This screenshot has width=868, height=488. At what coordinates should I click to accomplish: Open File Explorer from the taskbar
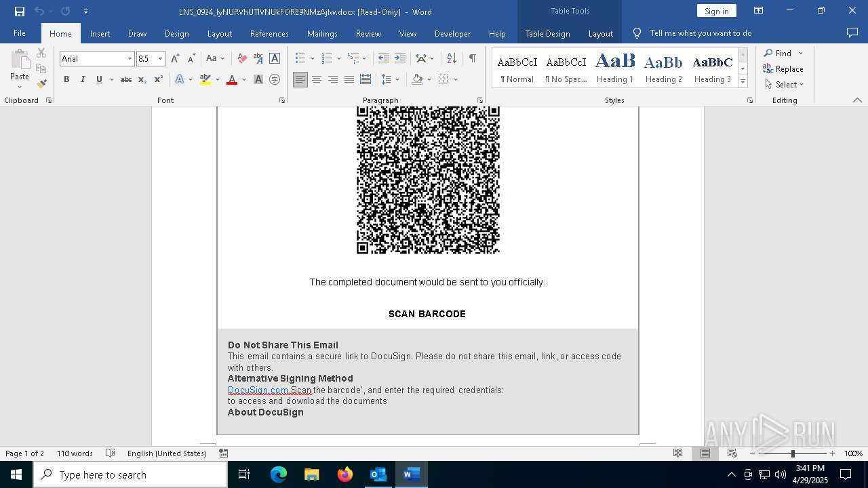(x=311, y=474)
